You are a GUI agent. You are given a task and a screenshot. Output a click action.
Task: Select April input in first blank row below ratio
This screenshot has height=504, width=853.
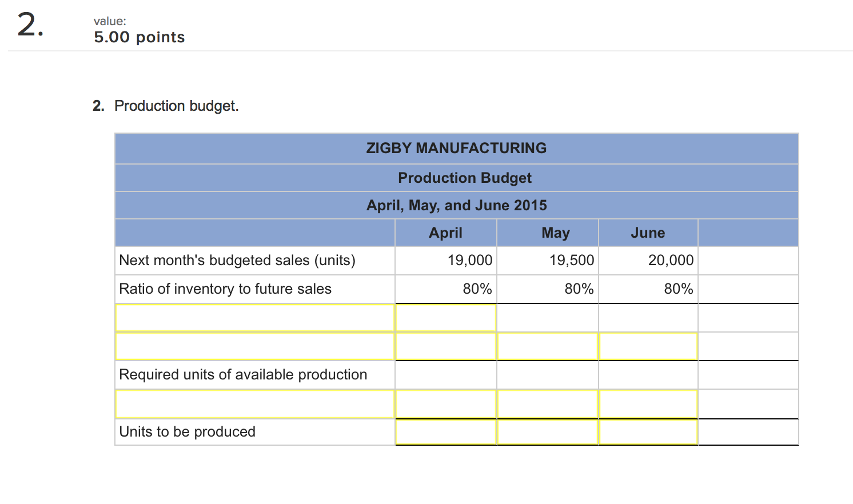click(x=445, y=318)
